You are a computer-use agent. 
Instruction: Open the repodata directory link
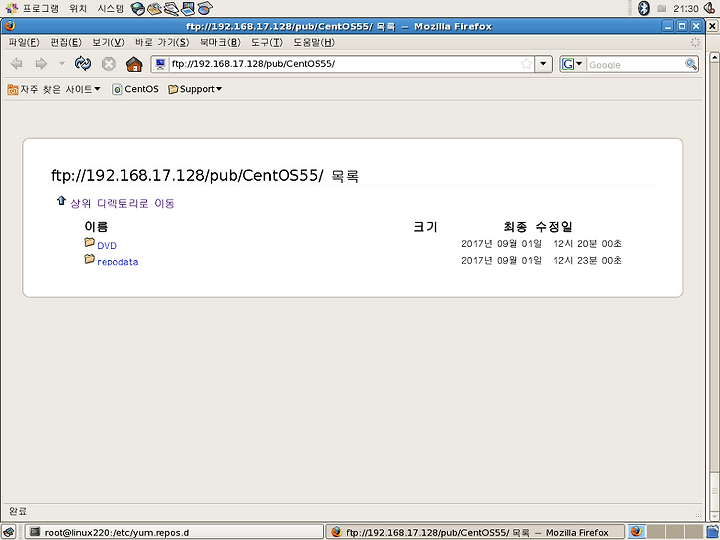[118, 262]
